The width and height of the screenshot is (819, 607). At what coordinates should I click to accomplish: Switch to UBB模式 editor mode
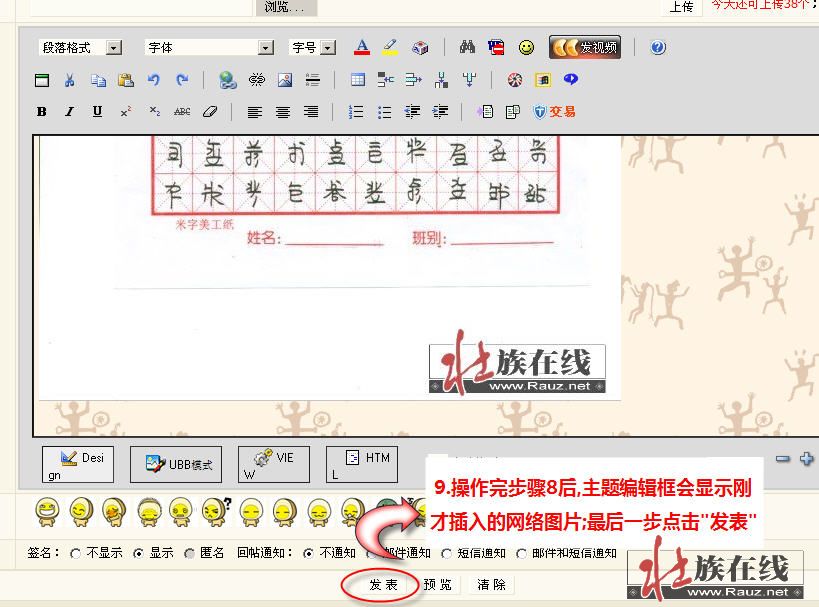pos(176,465)
